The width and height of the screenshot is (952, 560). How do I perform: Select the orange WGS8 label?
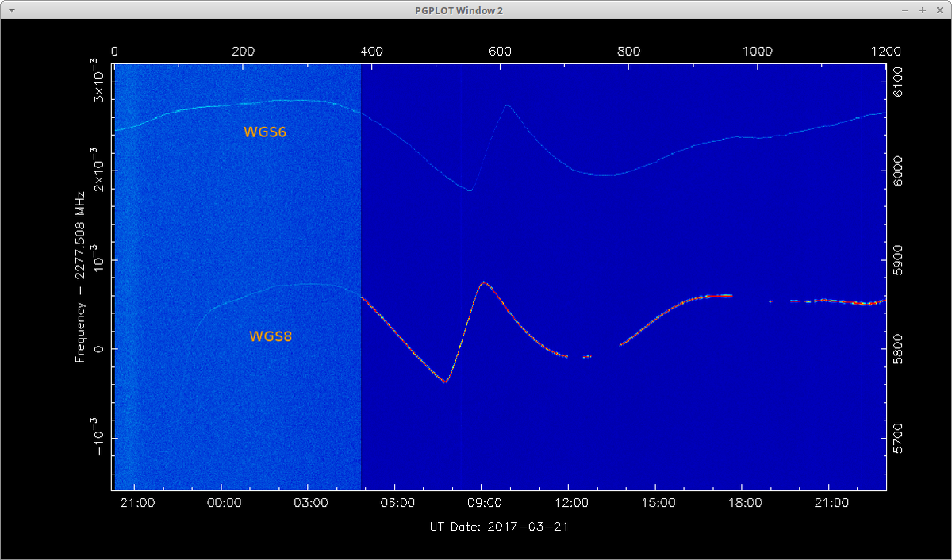pyautogui.click(x=271, y=336)
